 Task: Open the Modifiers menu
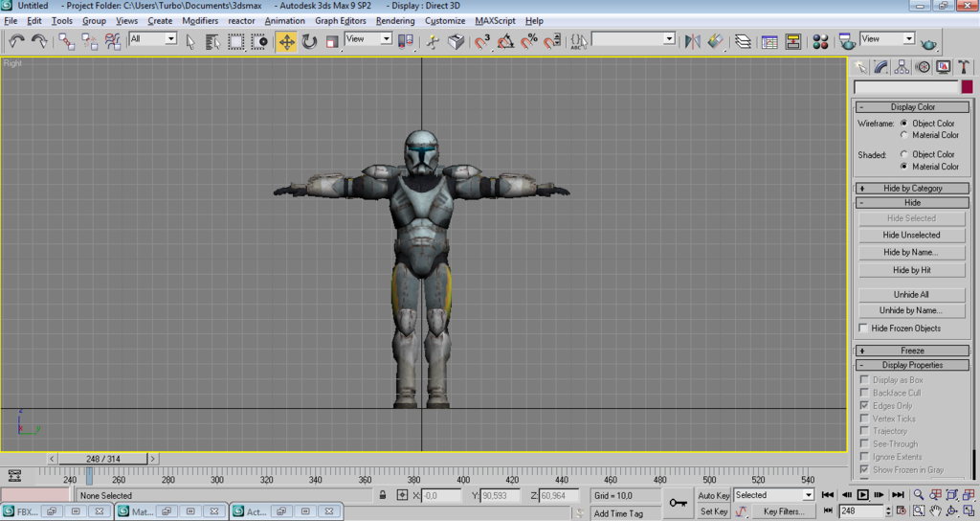coord(200,21)
